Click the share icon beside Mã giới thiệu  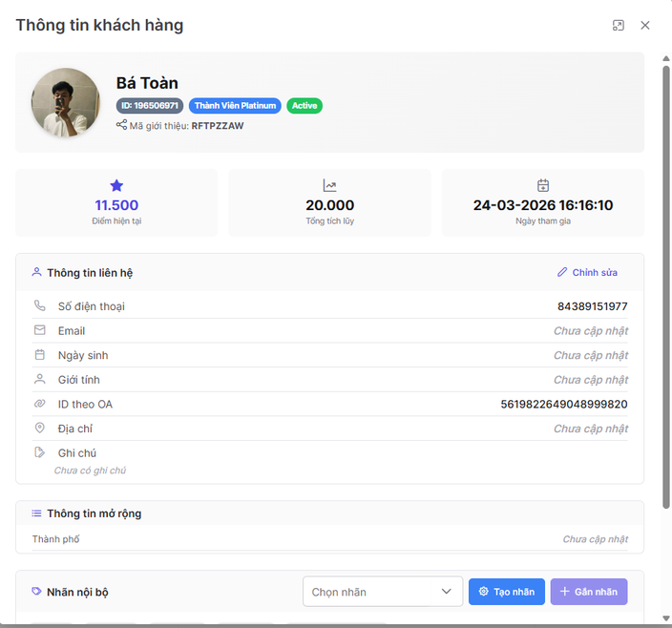[121, 125]
